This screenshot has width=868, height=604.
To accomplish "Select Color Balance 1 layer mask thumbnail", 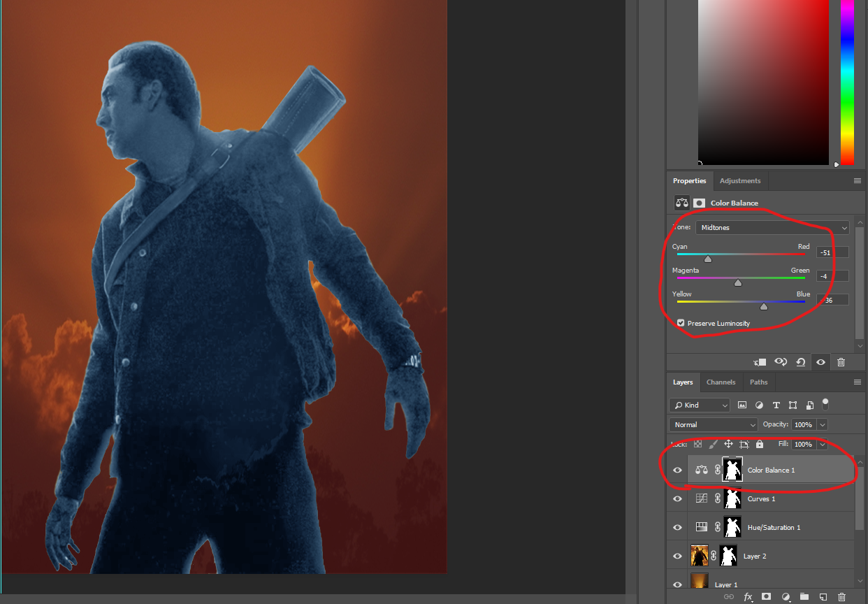I will 732,469.
